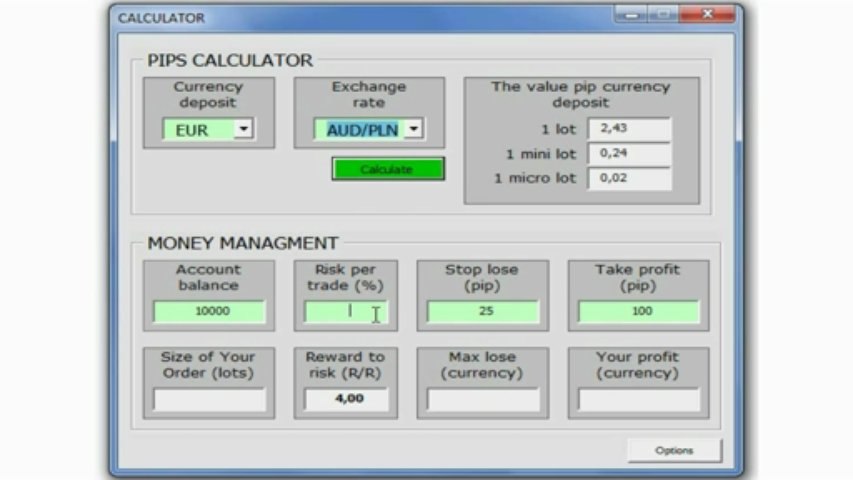
Task: Click the "The value pip currency deposit" label
Action: tap(580, 95)
